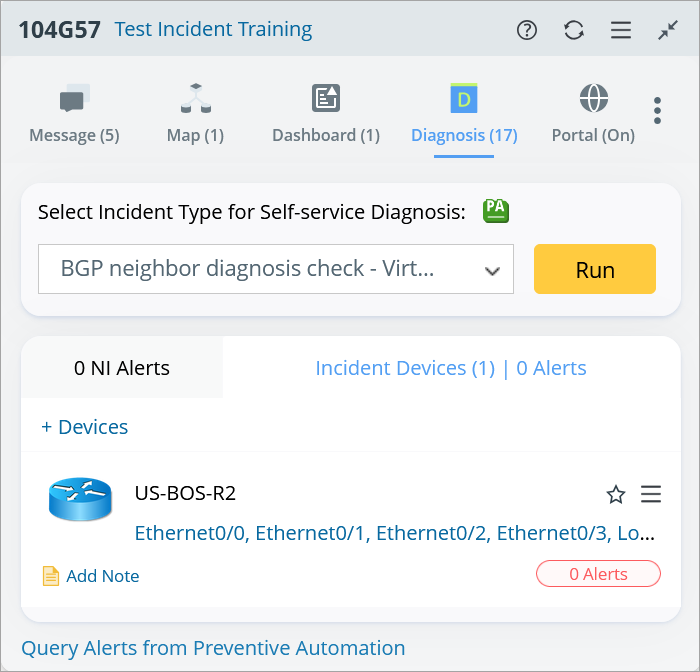Image resolution: width=700 pixels, height=672 pixels.
Task: Star the US-BOS-R2 device as favorite
Action: pyautogui.click(x=616, y=494)
